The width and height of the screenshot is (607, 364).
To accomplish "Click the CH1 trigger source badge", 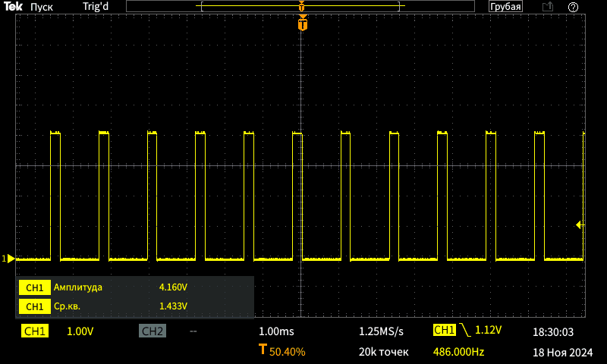I will tap(445, 330).
